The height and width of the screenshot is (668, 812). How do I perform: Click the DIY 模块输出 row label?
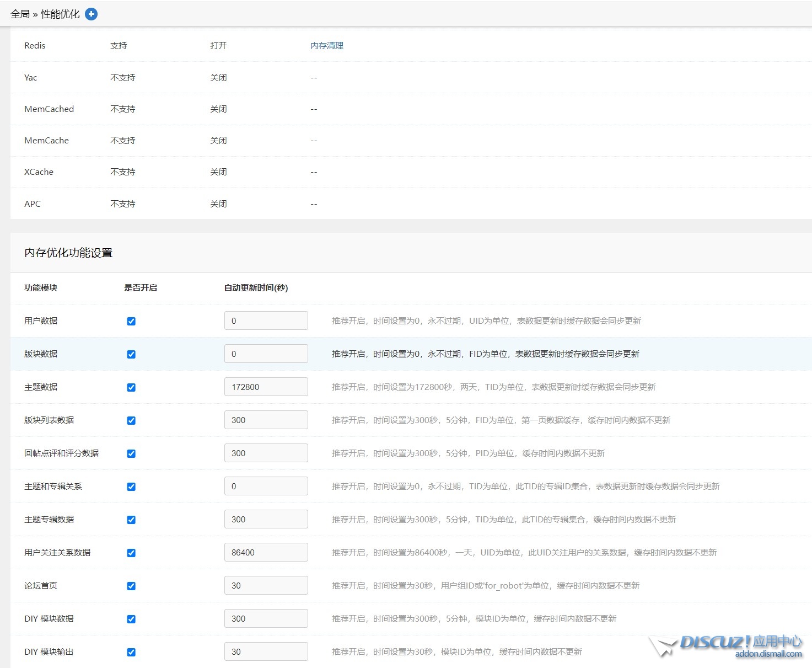point(49,652)
